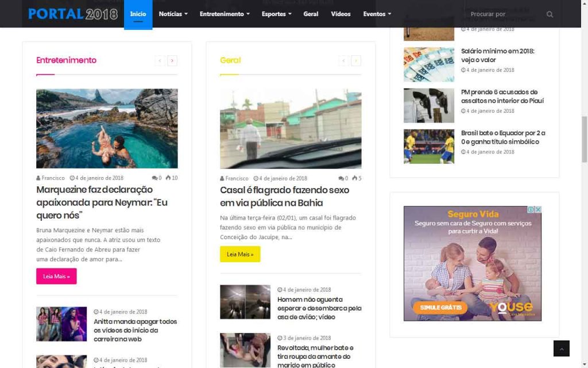The image size is (588, 368).
Task: Go to previous Entretenimento slide
Action: (160, 60)
